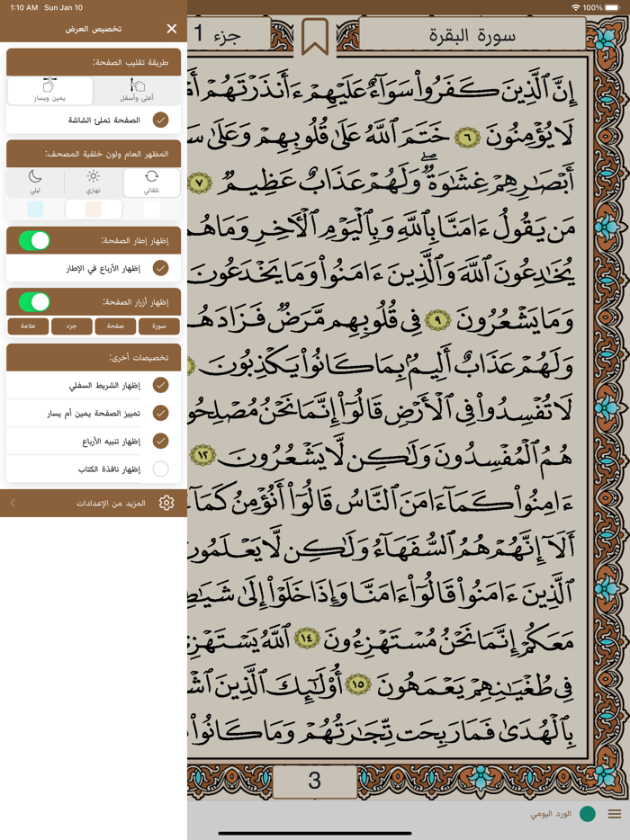Pick the cream background swatch
The width and height of the screenshot is (630, 840).
click(x=94, y=209)
